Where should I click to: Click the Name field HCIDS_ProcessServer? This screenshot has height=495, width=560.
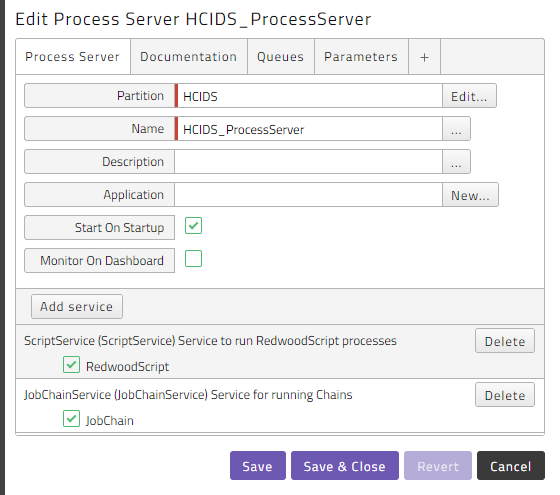(309, 129)
